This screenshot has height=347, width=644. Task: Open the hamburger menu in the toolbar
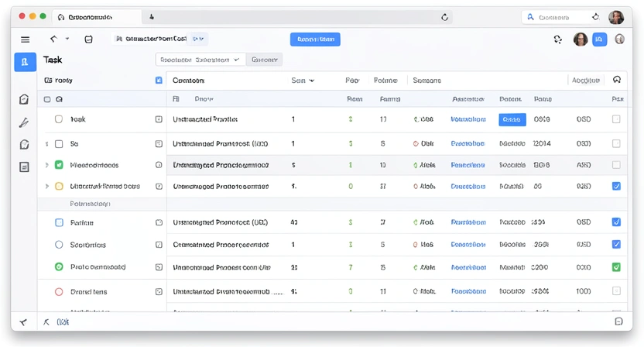pyautogui.click(x=25, y=40)
